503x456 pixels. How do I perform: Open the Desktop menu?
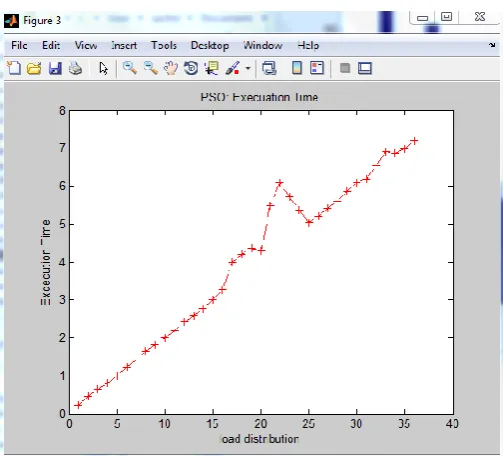[210, 46]
